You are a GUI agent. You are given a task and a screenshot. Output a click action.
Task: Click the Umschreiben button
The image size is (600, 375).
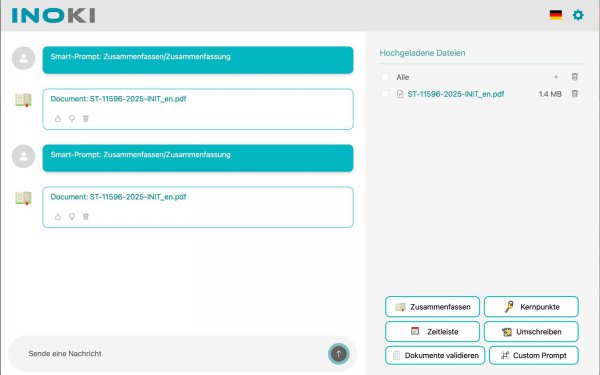(x=531, y=331)
